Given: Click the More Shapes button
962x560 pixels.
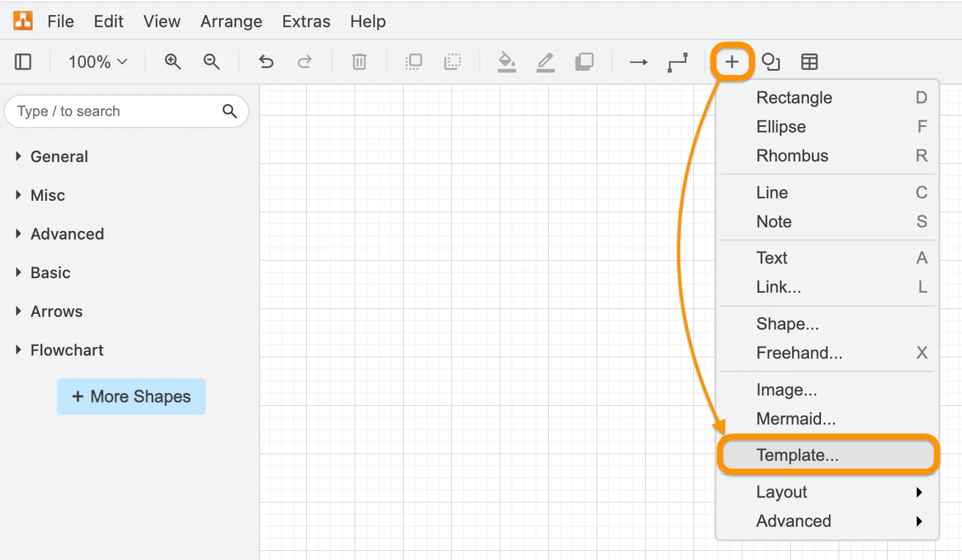Looking at the screenshot, I should click(131, 397).
